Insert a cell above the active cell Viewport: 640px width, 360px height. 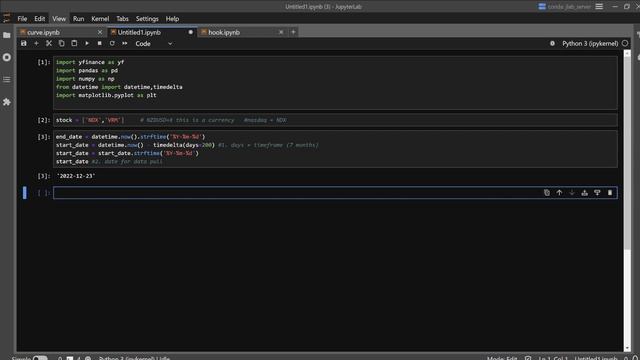[x=584, y=193]
